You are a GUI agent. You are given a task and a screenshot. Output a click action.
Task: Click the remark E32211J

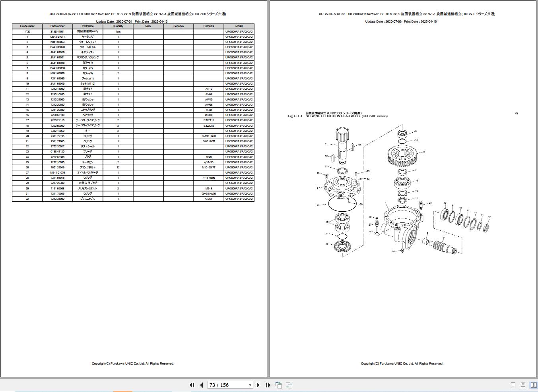click(x=209, y=120)
